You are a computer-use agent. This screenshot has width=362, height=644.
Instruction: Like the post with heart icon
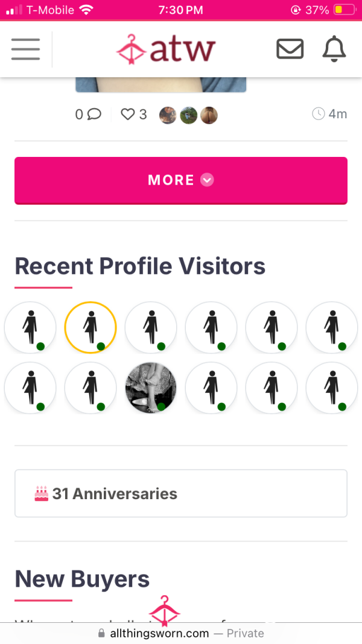(x=128, y=113)
